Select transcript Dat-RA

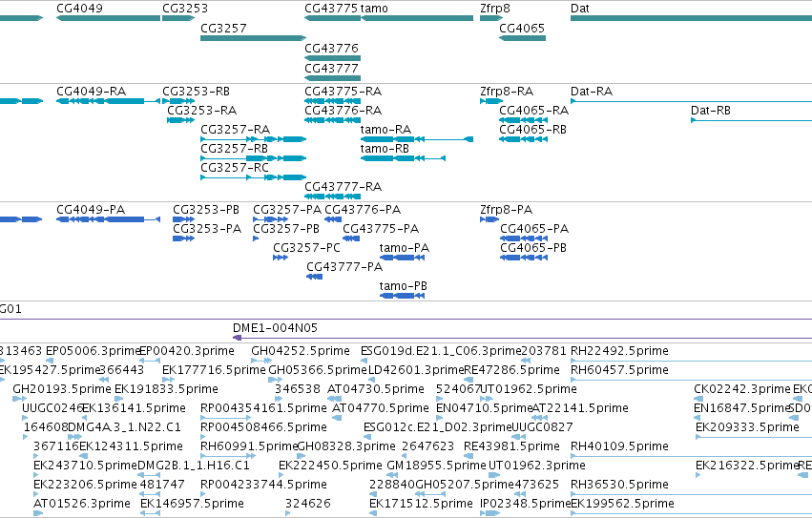[x=692, y=101]
